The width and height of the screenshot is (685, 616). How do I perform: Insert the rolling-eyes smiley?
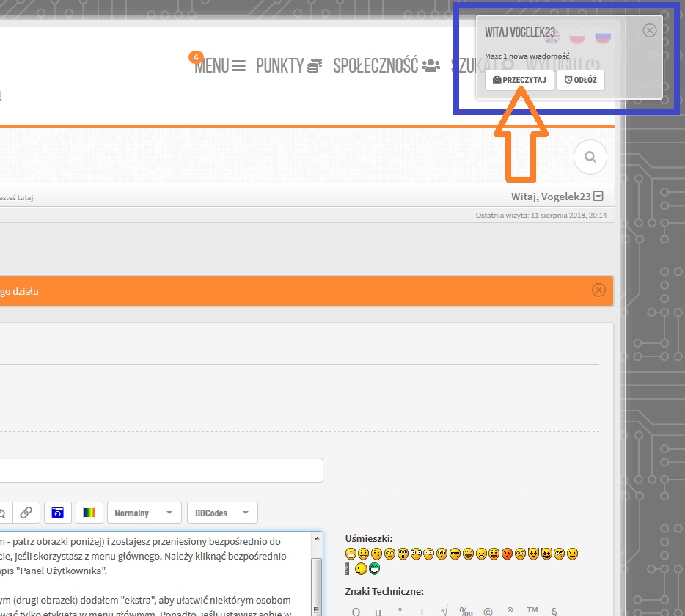click(559, 554)
